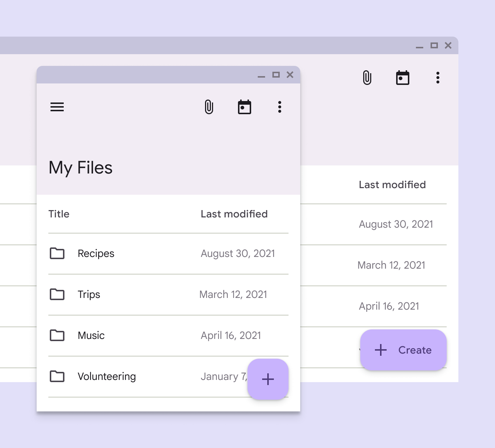Click Last modified header in back window

click(392, 185)
